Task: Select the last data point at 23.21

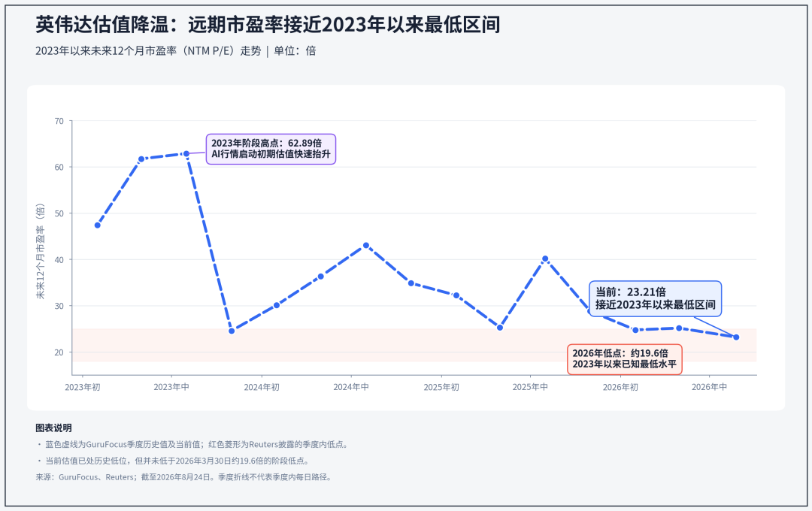Action: (736, 337)
